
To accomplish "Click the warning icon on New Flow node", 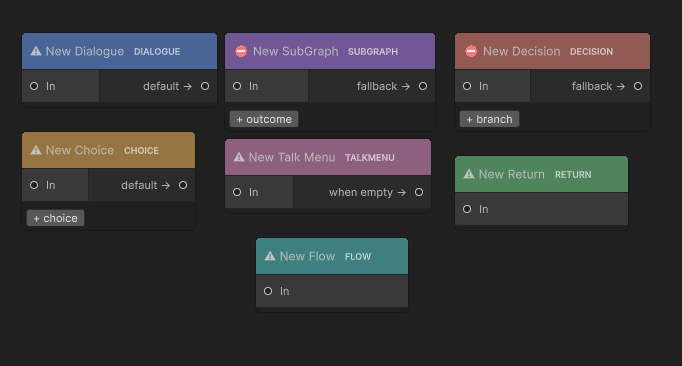I will click(270, 256).
